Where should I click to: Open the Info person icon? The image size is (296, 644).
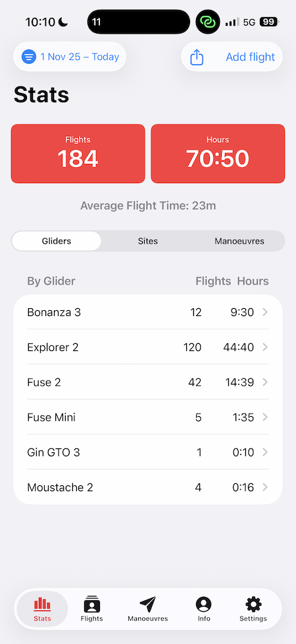point(204,604)
